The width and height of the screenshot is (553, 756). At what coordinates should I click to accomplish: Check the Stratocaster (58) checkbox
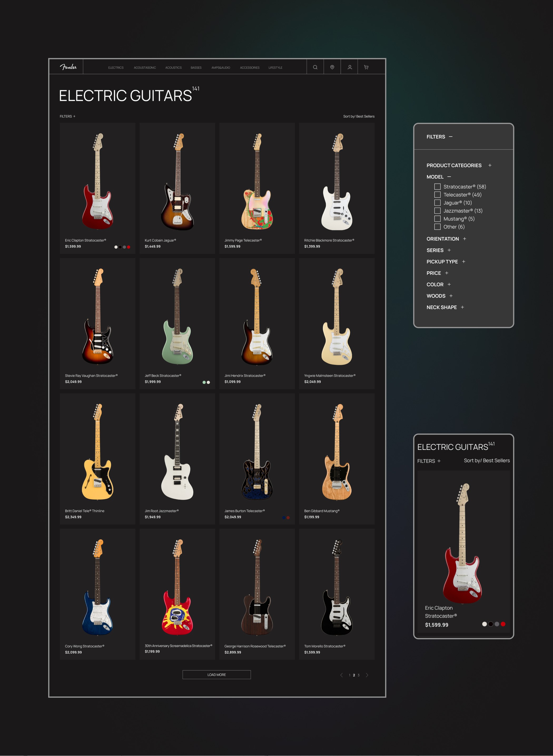437,186
